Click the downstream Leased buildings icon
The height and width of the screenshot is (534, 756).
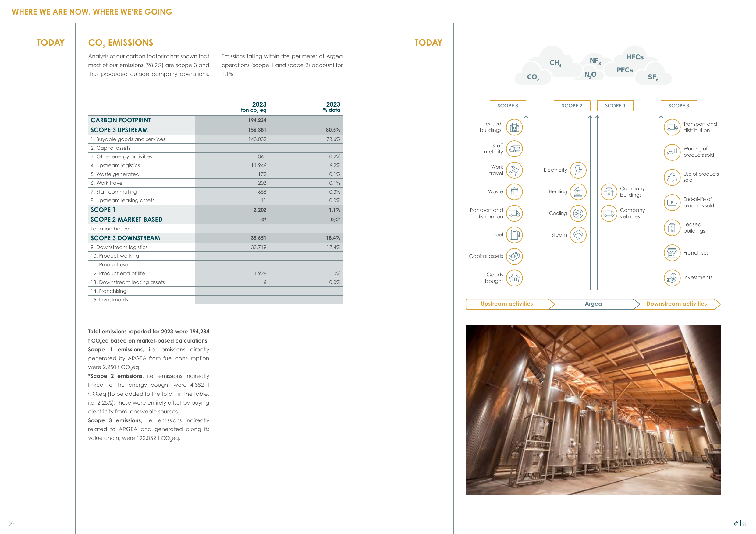[672, 228]
